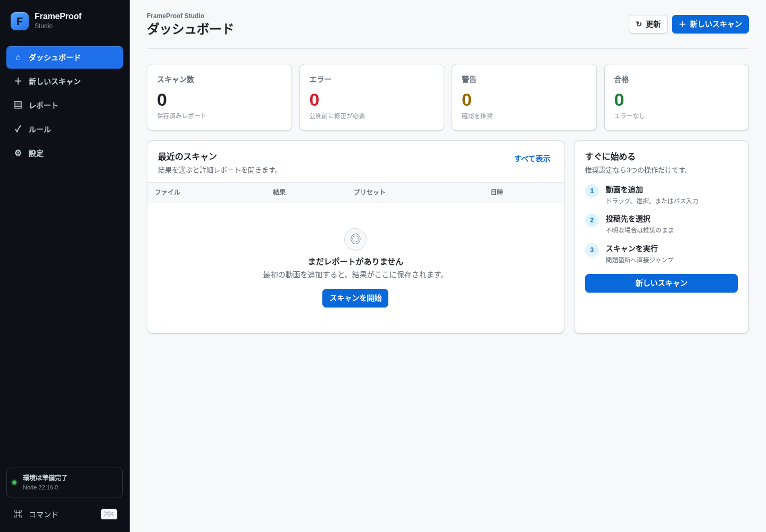
Task: Click the 動画を追加 step title
Action: (625, 190)
